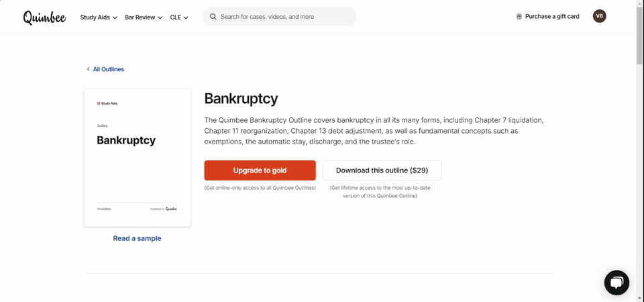Click the search magnifier icon
This screenshot has height=302, width=644.
(x=213, y=17)
